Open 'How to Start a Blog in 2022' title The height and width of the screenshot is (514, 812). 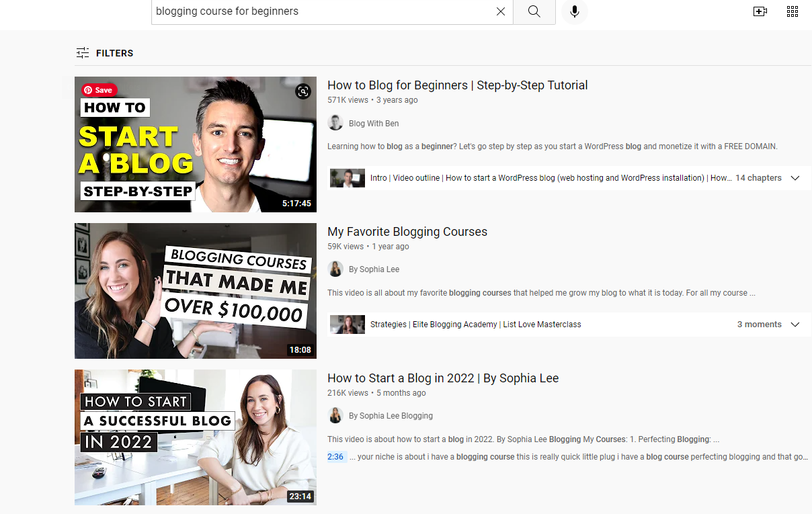(443, 378)
